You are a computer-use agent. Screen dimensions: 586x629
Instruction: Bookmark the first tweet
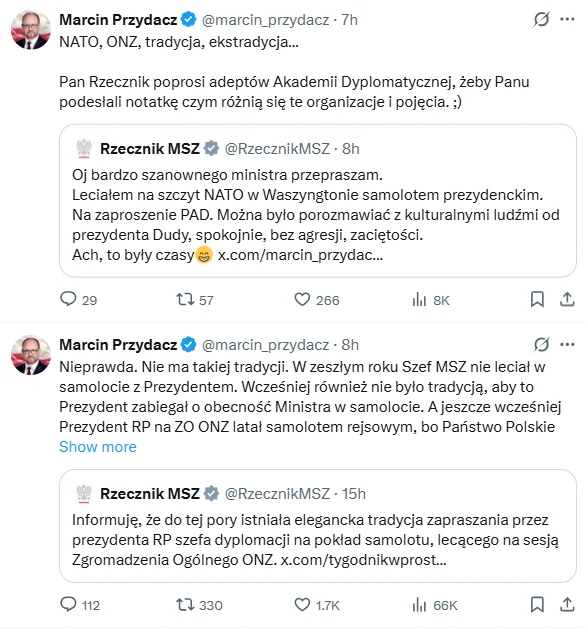coord(537,299)
